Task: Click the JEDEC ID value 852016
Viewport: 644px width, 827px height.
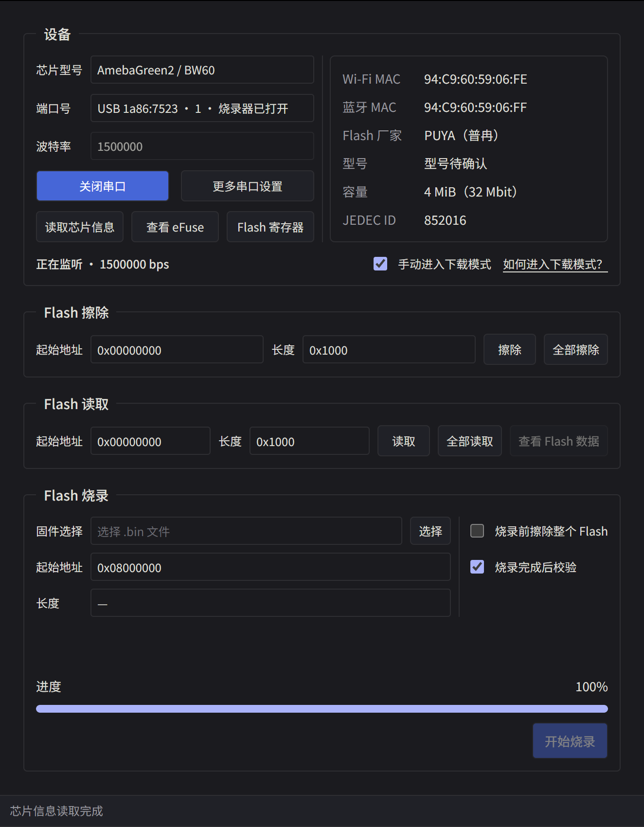Action: click(445, 220)
